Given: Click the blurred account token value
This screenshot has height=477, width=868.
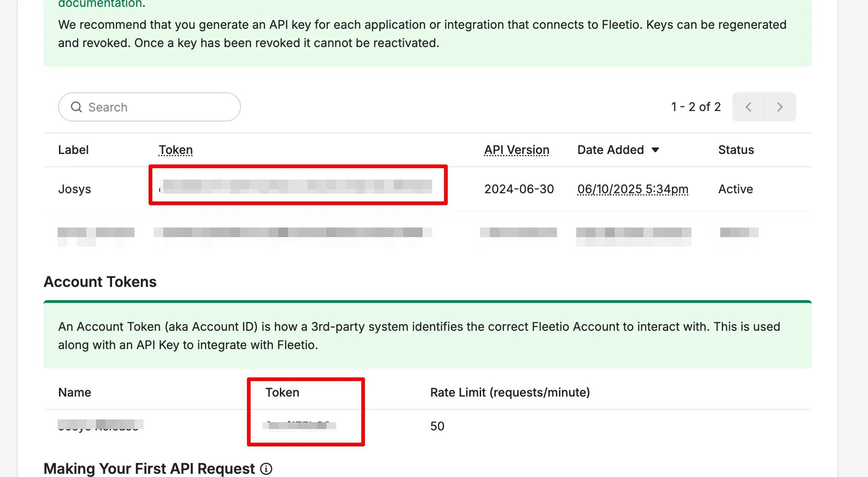Looking at the screenshot, I should tap(300, 425).
